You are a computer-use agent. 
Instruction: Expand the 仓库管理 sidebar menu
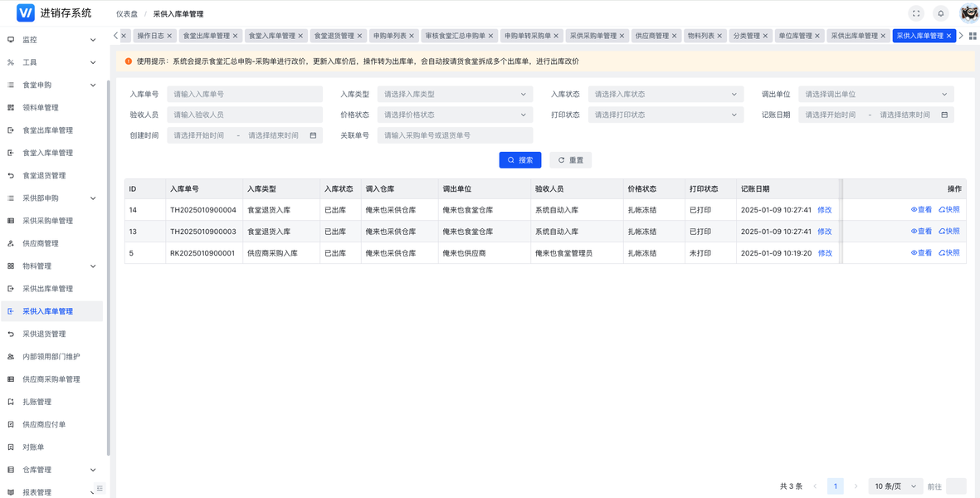pos(51,470)
